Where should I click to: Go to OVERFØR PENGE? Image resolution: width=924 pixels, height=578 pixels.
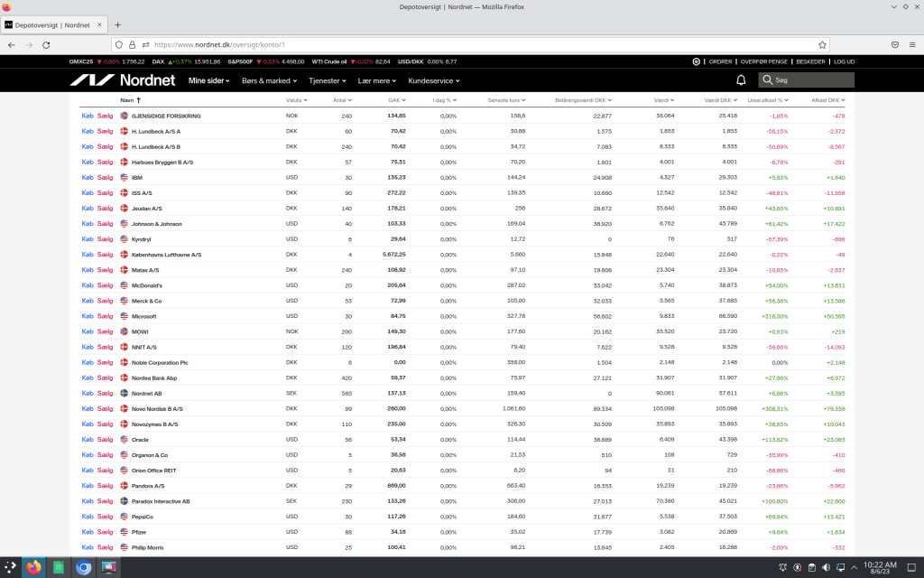[x=763, y=61]
